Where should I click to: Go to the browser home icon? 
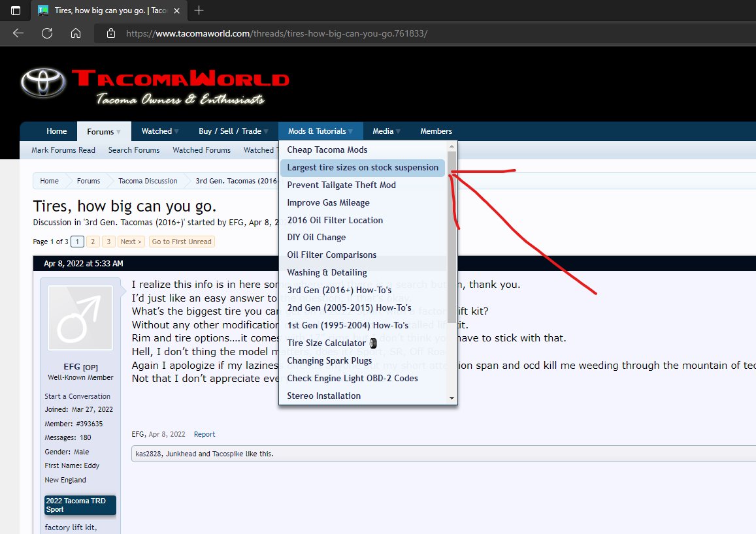pos(76,33)
